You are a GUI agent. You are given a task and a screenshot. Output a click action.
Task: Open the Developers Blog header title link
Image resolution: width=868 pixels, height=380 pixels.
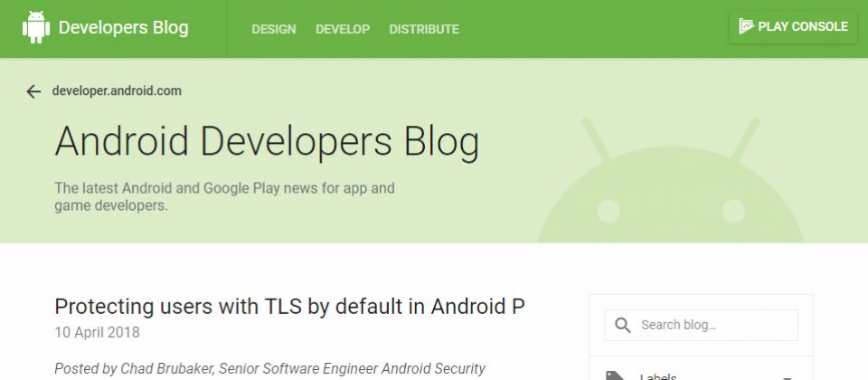(124, 28)
